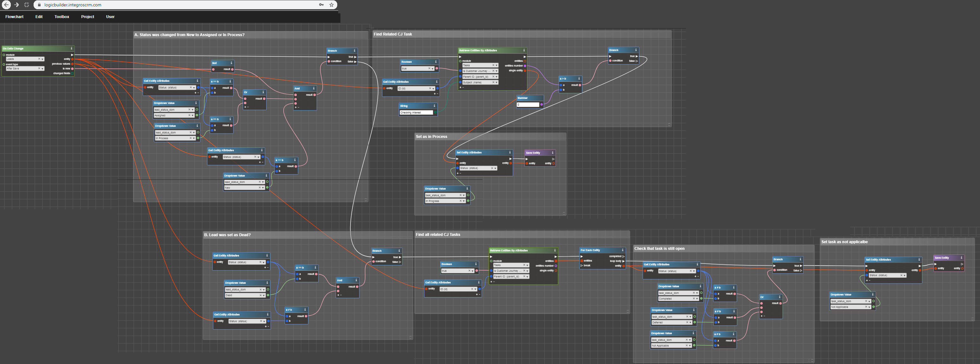Open info icon on And node in group A
The image size is (980, 364).
(x=313, y=88)
